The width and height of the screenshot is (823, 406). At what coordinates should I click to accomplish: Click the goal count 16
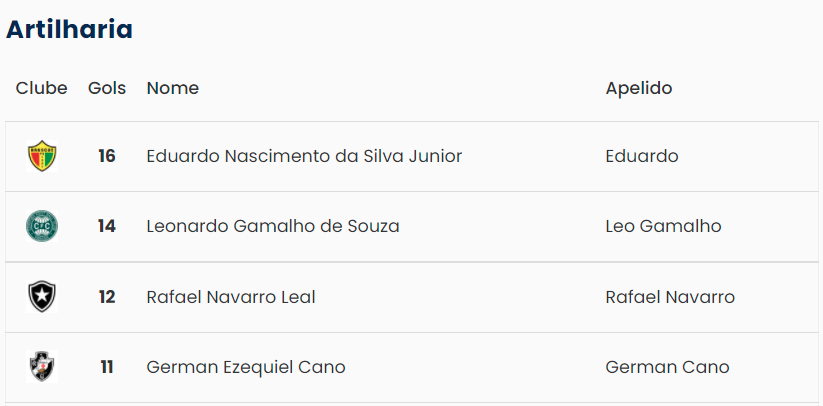point(107,156)
